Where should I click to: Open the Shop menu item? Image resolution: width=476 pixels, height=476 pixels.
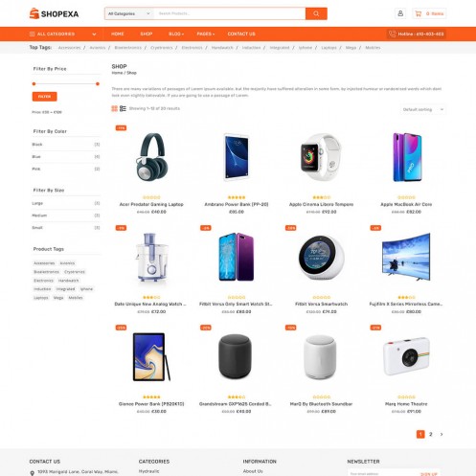tap(147, 34)
